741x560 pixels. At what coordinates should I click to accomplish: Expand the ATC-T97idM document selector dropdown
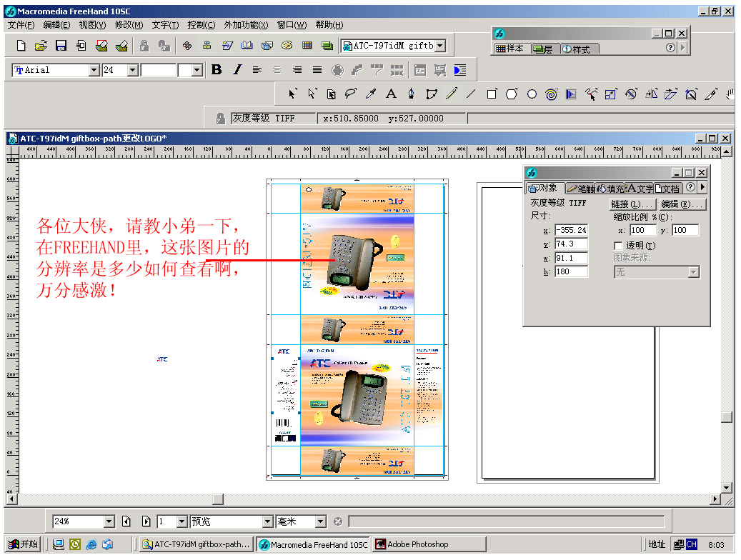tap(440, 46)
